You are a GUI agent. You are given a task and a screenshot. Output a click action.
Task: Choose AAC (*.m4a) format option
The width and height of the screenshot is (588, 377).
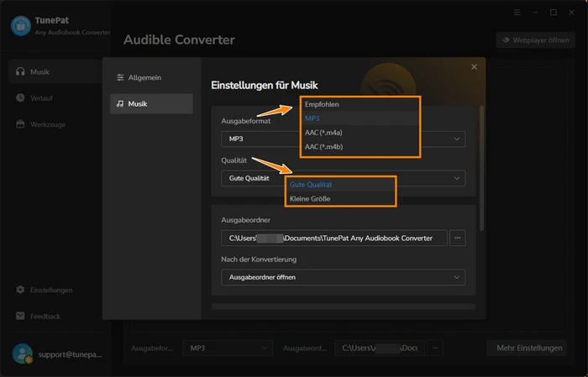pyautogui.click(x=360, y=133)
